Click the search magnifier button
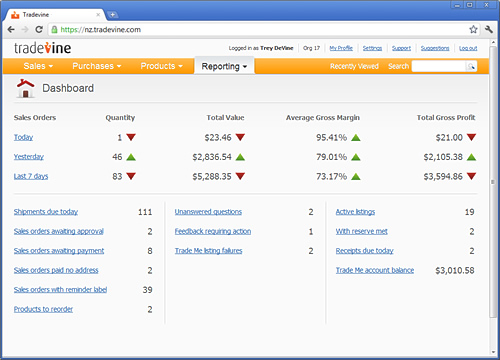 pyautogui.click(x=471, y=66)
